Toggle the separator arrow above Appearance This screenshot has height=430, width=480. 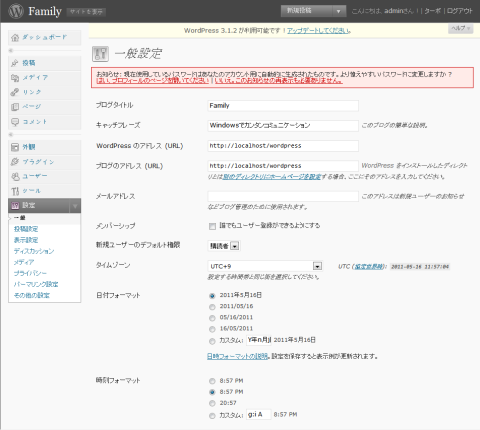[x=11, y=135]
